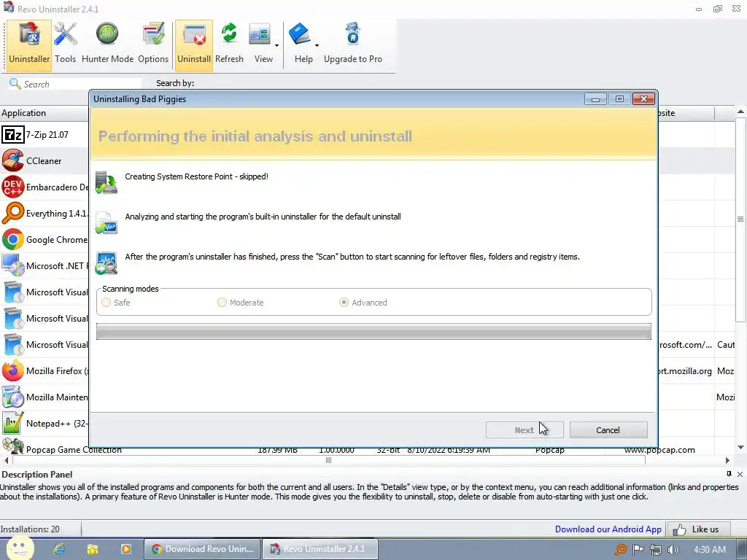Click the search magnifier icon
The image size is (747, 560).
15,84
